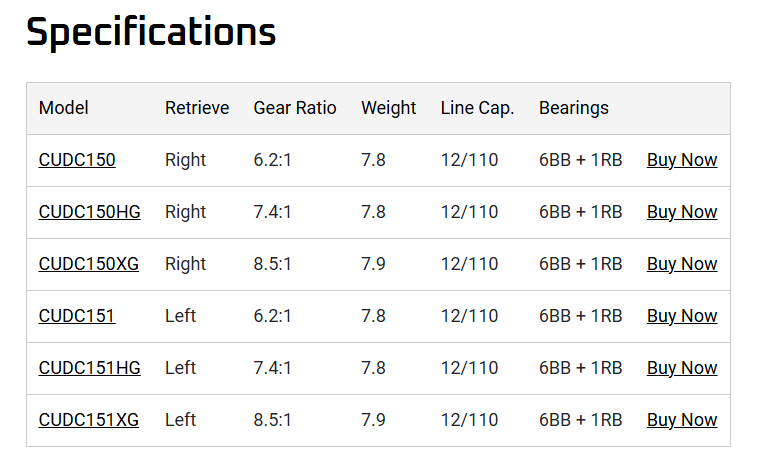The height and width of the screenshot is (465, 761).
Task: Open the CUDC150HG model link
Action: click(x=89, y=212)
